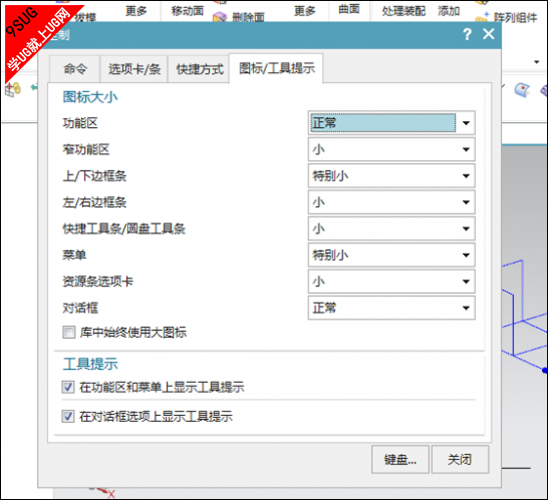Switch to the 快捷方式 tab
Image resolution: width=548 pixels, height=500 pixels.
click(199, 69)
